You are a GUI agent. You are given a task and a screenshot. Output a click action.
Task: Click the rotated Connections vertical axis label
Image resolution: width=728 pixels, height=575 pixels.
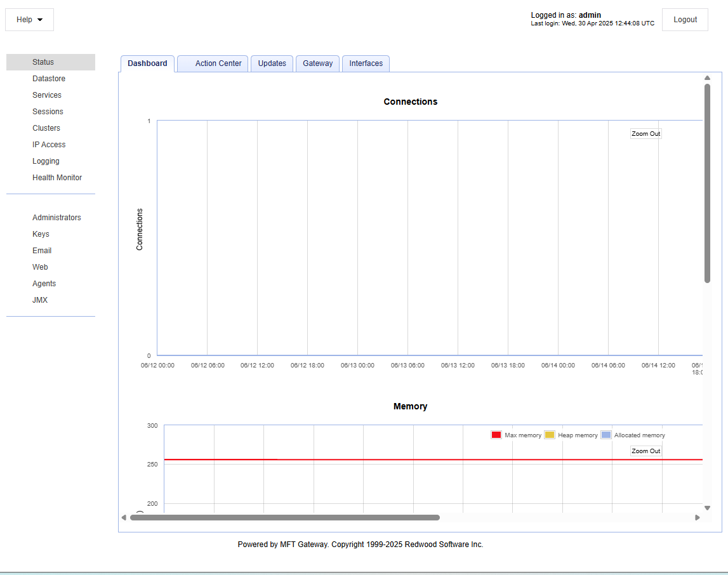tap(139, 229)
